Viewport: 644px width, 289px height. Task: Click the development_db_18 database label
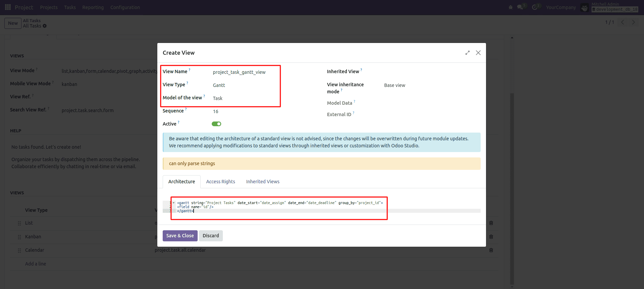coord(615,9)
